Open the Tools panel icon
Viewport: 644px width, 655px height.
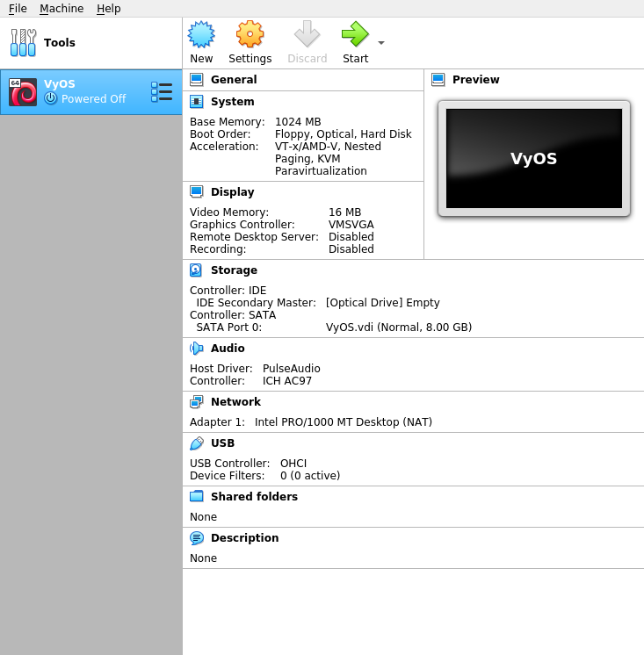point(23,43)
